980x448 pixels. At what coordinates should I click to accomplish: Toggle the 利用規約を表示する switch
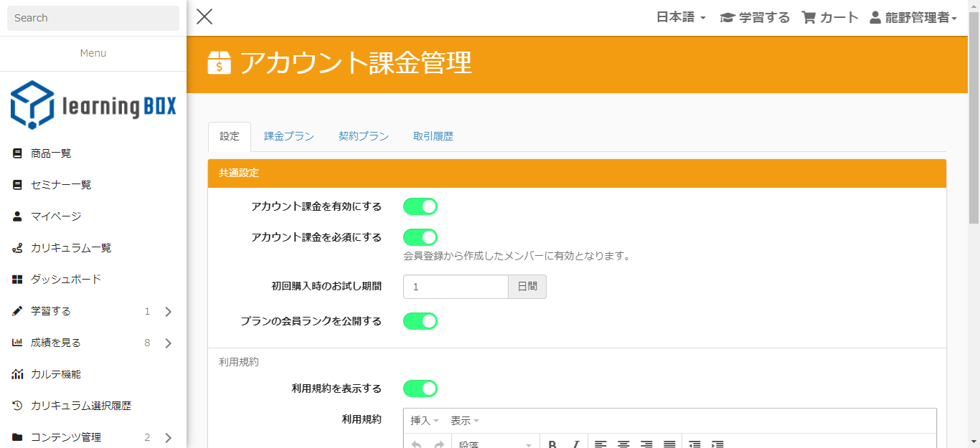[x=420, y=389]
